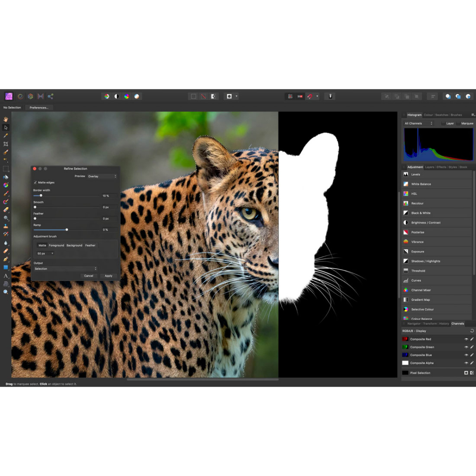Viewport: 476px width, 476px height.
Task: Select the Mesh Warp tool
Action: click(6, 284)
